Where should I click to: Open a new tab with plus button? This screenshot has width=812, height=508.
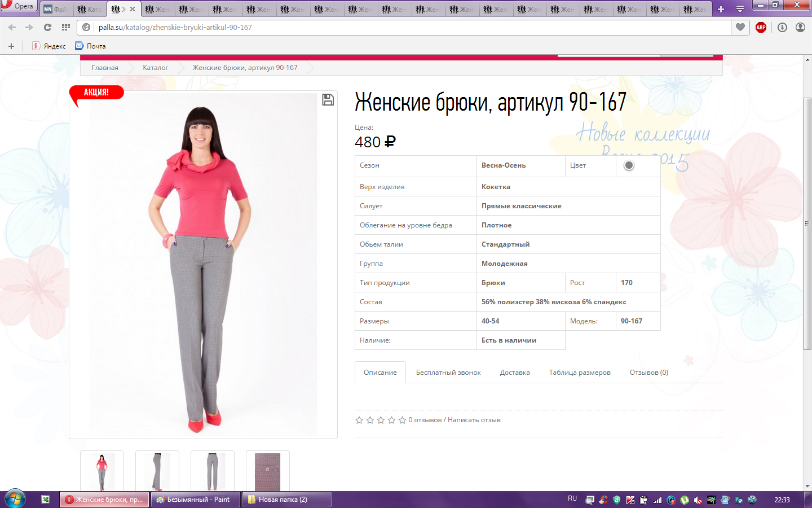pyautogui.click(x=721, y=9)
